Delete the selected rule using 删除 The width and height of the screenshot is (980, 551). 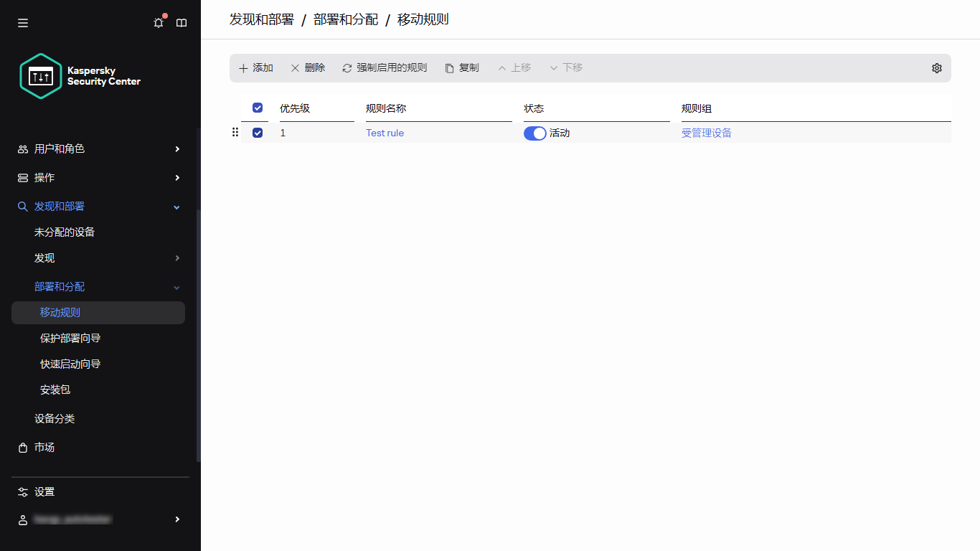308,67
